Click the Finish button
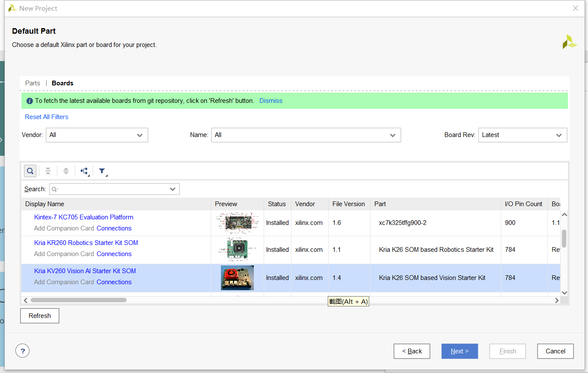588x373 pixels. [x=508, y=351]
